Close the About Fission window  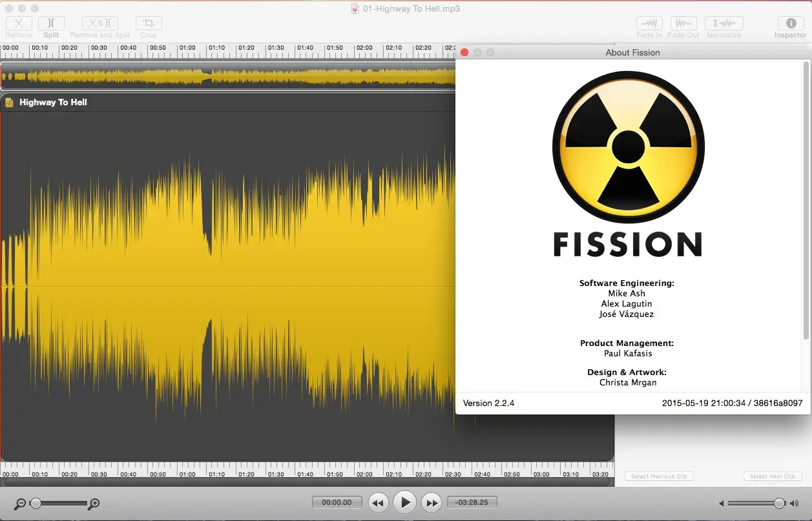[464, 53]
